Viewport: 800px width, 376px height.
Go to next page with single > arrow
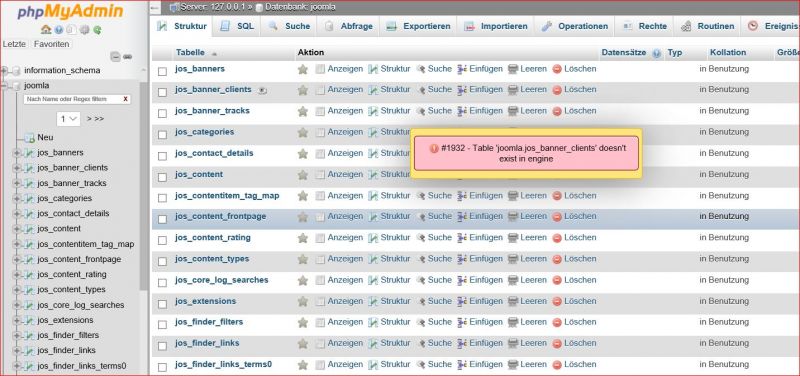pos(89,119)
